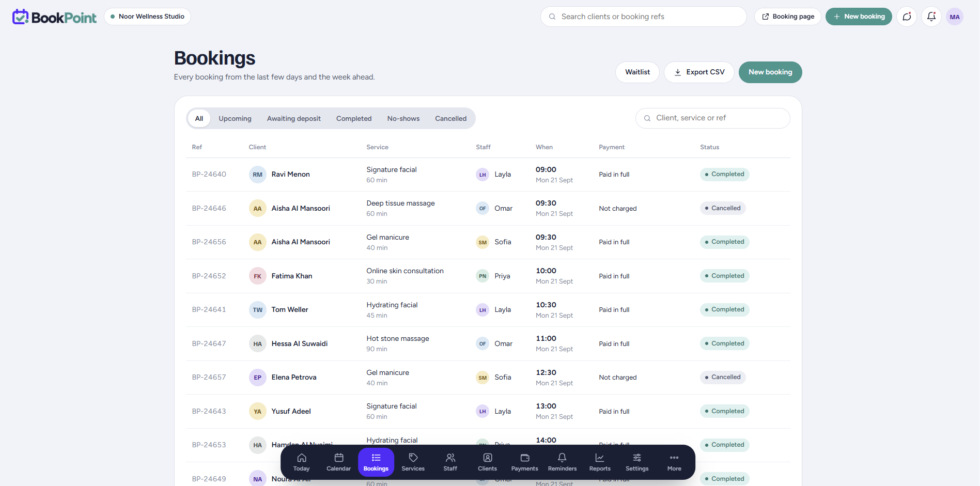Click the BookPoint logo

pyautogui.click(x=54, y=17)
